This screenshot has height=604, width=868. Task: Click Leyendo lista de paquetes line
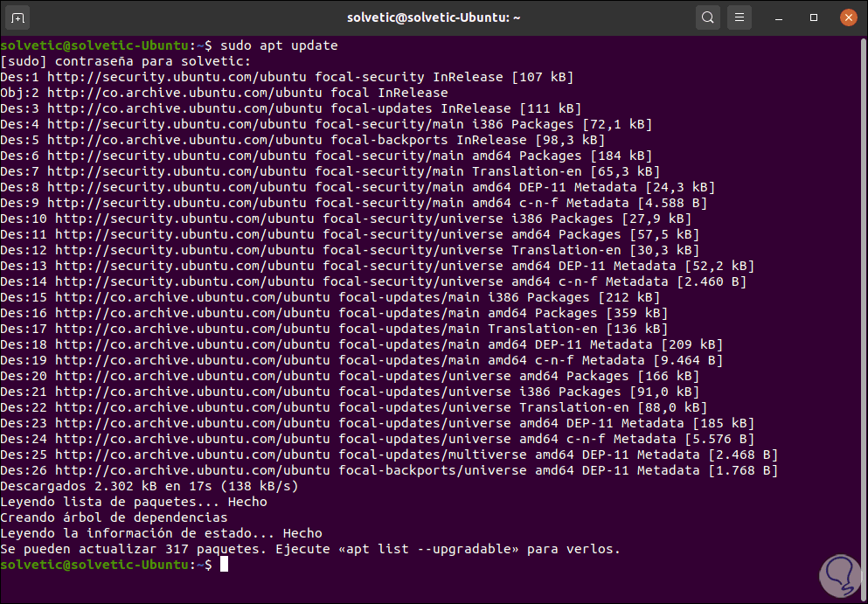click(134, 502)
